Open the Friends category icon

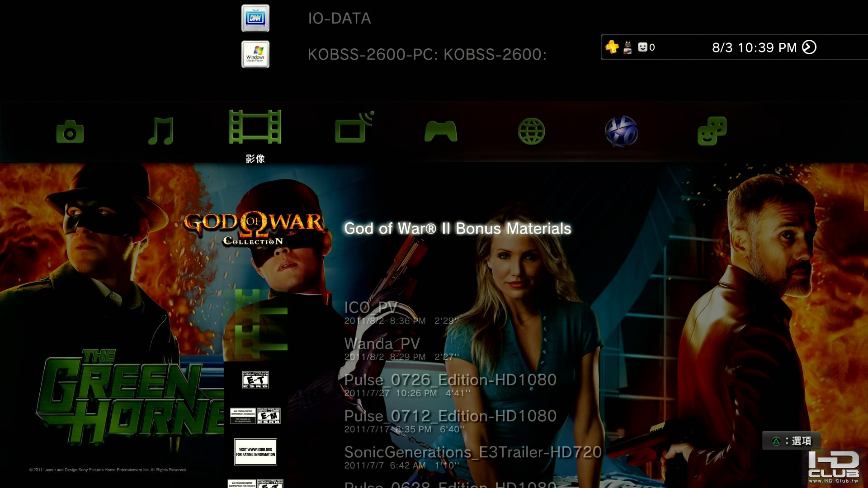click(712, 131)
